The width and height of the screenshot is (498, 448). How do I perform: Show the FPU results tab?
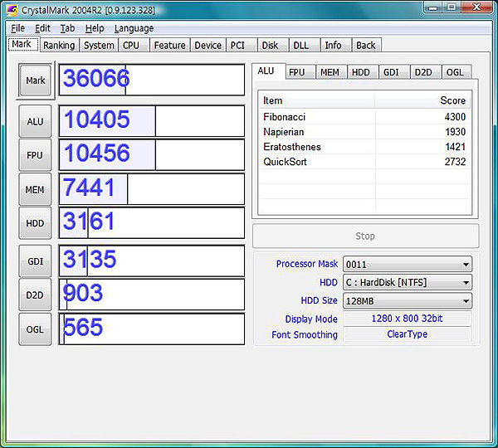click(x=300, y=72)
